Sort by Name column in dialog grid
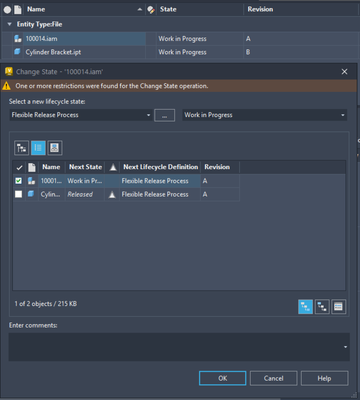The width and height of the screenshot is (360, 400). pos(51,167)
